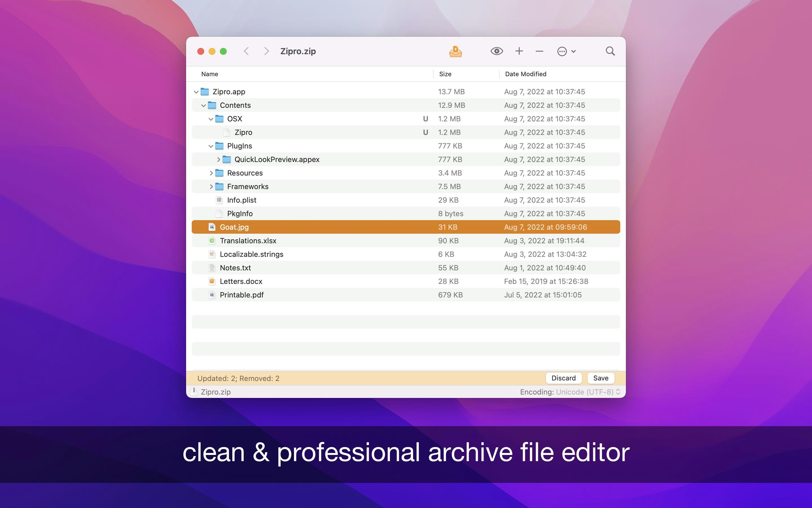Open the more actions ellipsis menu
This screenshot has height=508, width=812.
pyautogui.click(x=566, y=51)
